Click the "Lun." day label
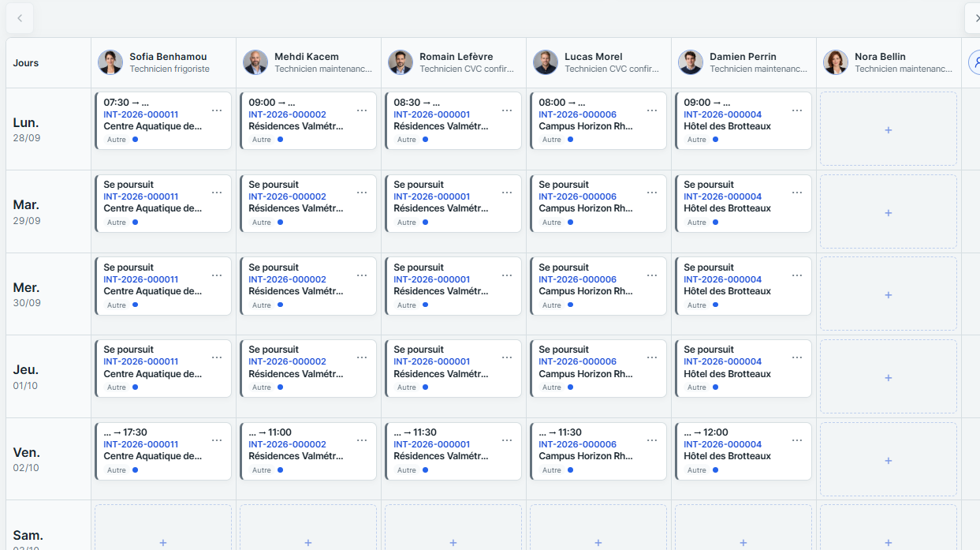980x550 pixels. coord(26,122)
